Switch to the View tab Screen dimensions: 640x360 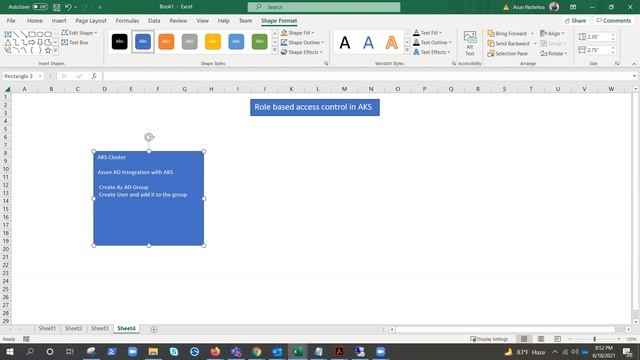[x=202, y=20]
